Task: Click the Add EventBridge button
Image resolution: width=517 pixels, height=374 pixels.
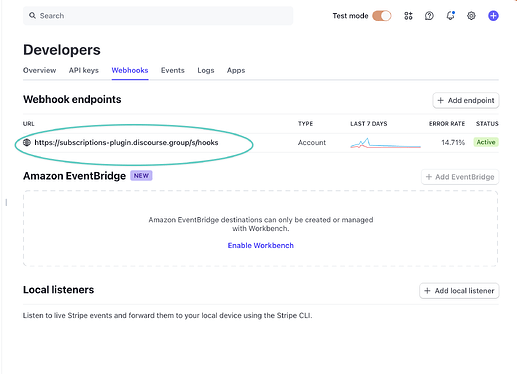Action: pyautogui.click(x=460, y=177)
